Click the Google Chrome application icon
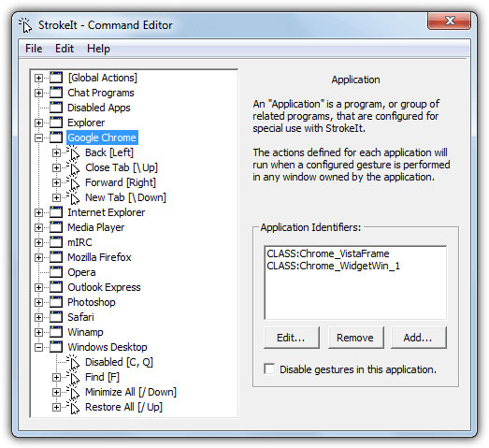 (56, 137)
